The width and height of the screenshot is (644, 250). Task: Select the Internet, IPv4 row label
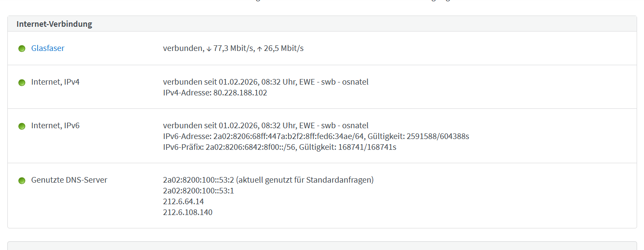(x=55, y=82)
